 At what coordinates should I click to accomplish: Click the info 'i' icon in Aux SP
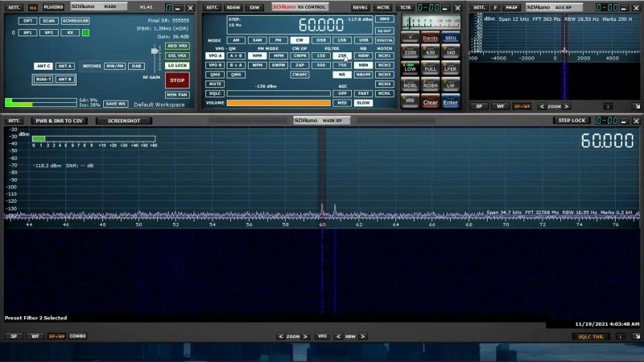[608, 106]
